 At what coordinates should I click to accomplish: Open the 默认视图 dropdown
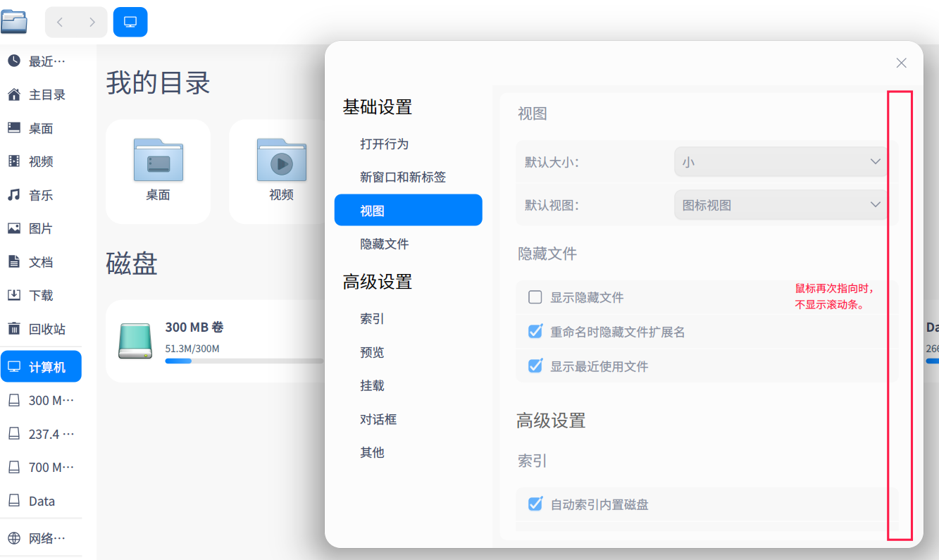[x=781, y=205]
